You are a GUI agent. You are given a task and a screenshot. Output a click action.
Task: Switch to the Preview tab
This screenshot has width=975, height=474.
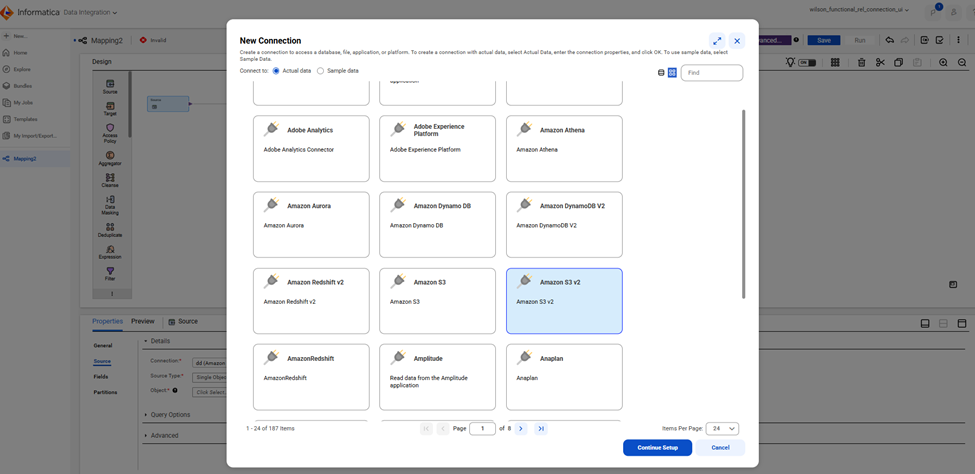pyautogui.click(x=142, y=322)
